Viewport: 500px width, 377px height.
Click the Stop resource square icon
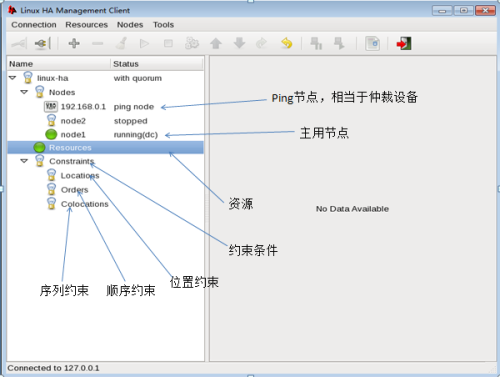pyautogui.click(x=168, y=43)
